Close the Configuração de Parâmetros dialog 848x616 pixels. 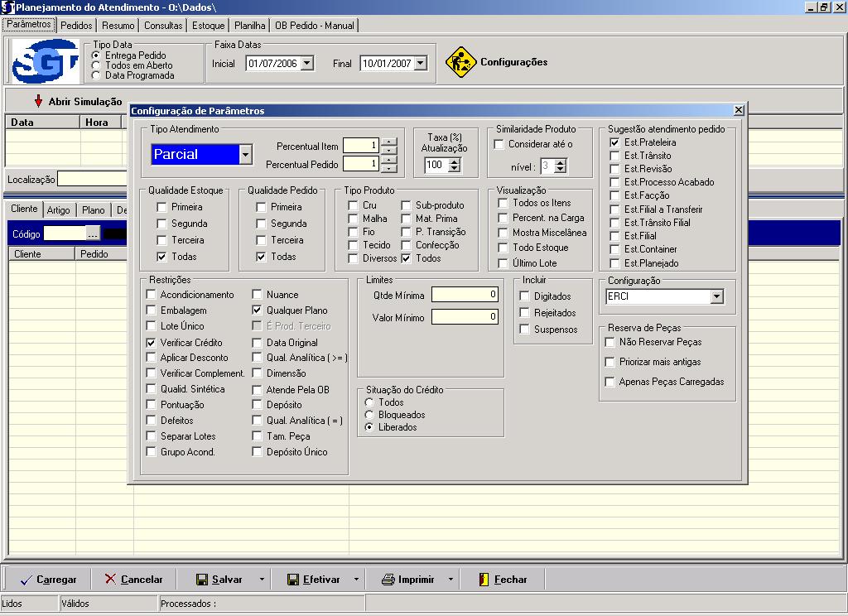pos(739,110)
